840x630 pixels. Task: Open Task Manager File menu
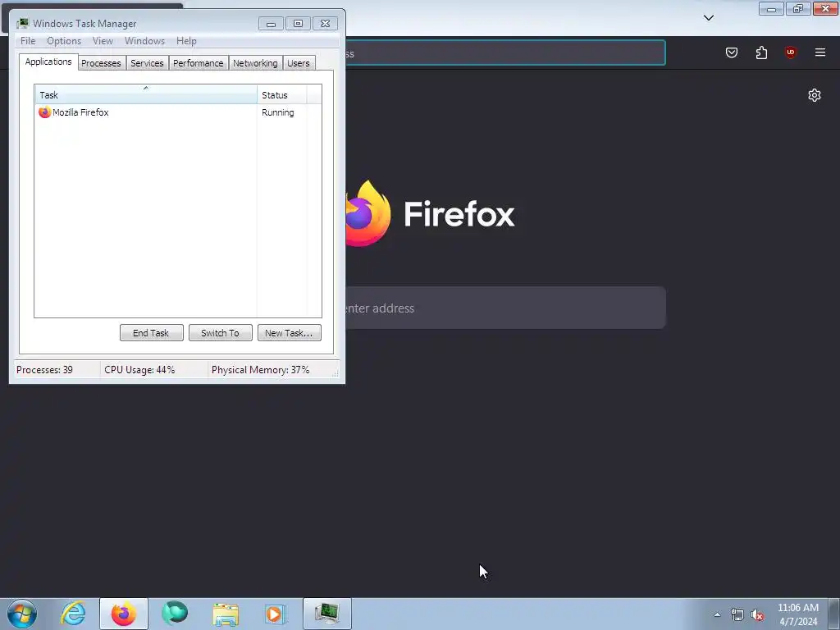point(28,41)
